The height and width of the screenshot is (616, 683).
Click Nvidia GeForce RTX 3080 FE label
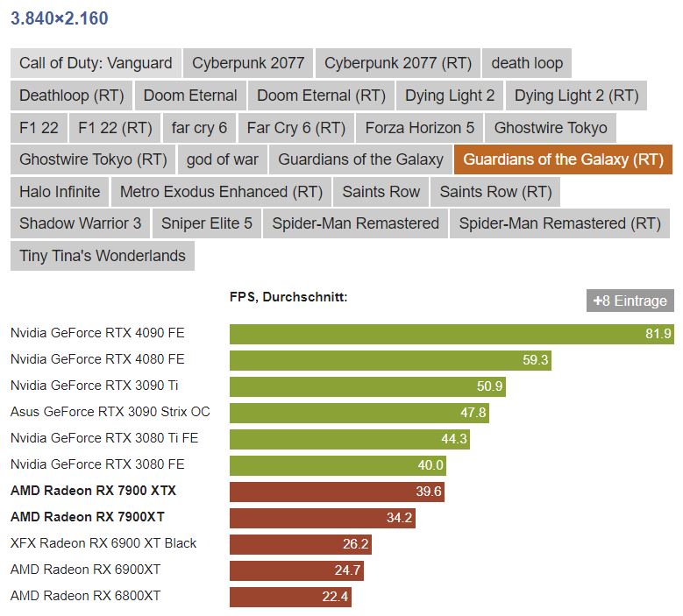[x=97, y=464]
